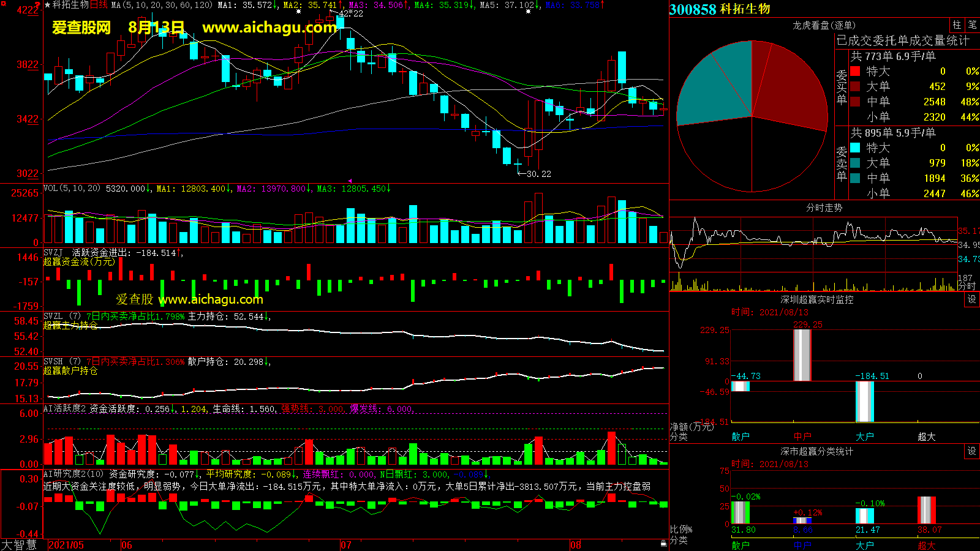This screenshot has width=980, height=551.
Task: Click the lock icon at chart bottom-right
Action: pos(663,543)
